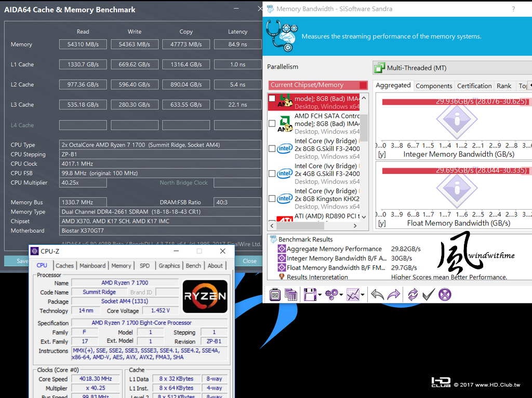The width and height of the screenshot is (532, 398).
Task: Click the Current Chipset/Memory red color swatch
Action: pos(363,85)
